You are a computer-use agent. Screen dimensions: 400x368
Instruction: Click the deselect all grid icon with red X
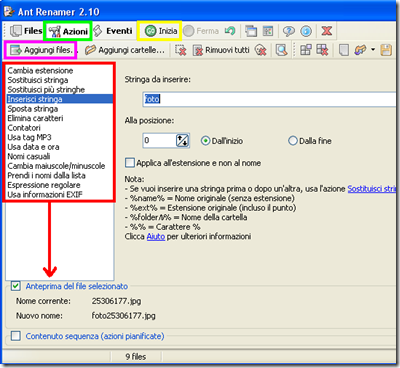tap(322, 50)
